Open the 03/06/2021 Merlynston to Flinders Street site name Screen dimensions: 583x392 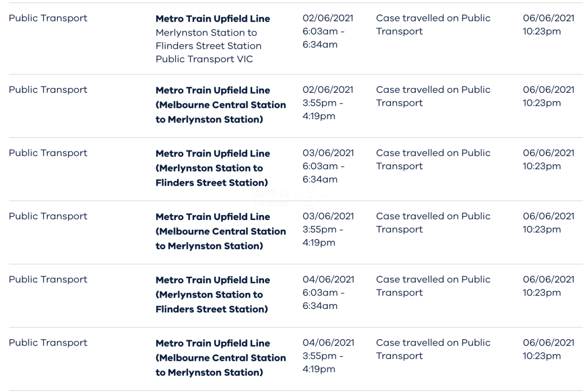tap(213, 168)
